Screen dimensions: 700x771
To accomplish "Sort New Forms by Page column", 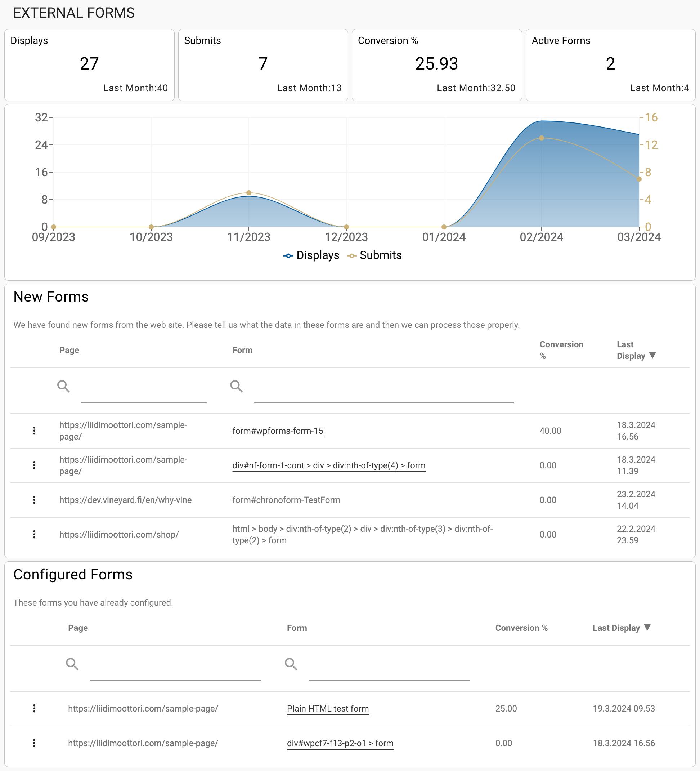I will [69, 350].
